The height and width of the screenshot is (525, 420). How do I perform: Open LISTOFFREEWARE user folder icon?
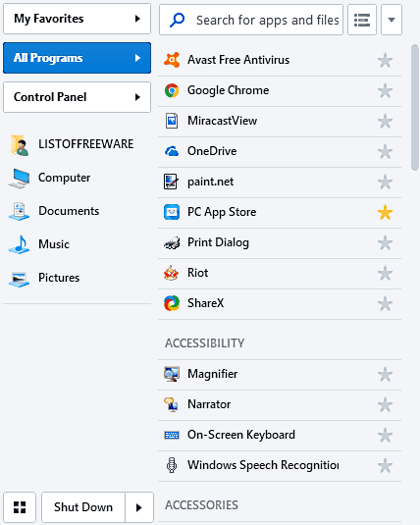20,144
